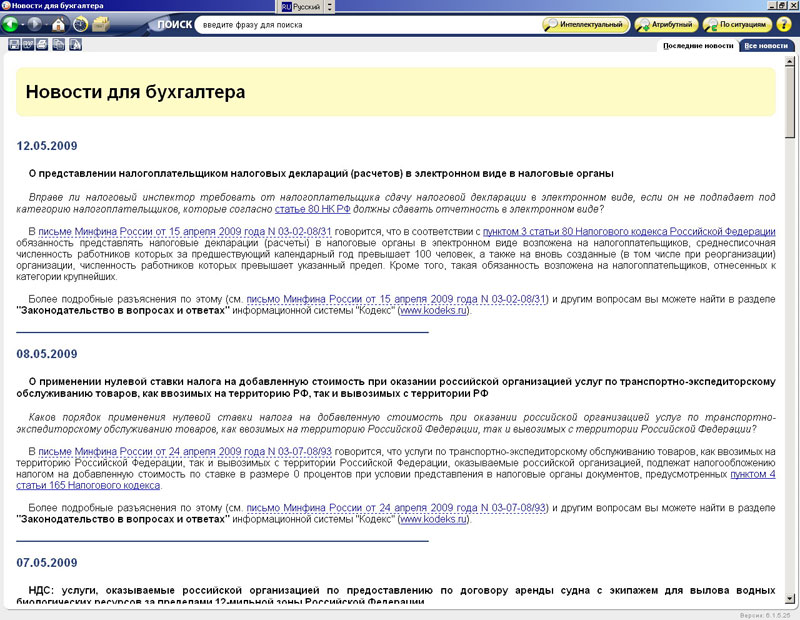Click the Forward navigation arrow

coord(35,24)
